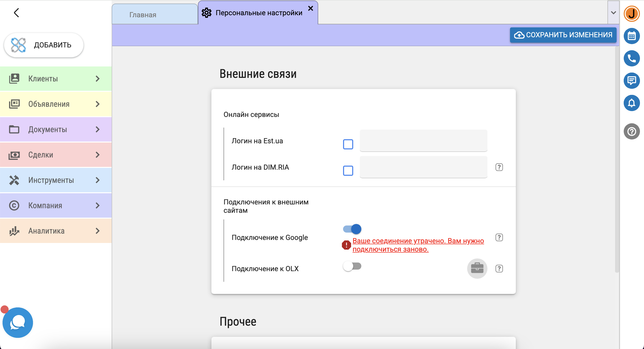644x349 pixels.
Task: Open the Аналитика menu item
Action: (56, 231)
